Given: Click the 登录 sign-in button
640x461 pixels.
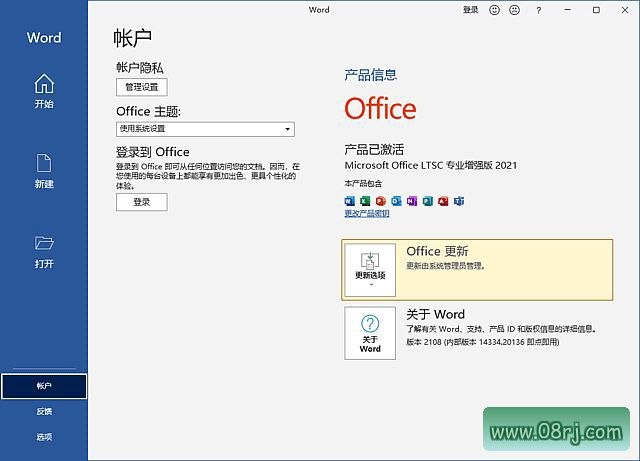Looking at the screenshot, I should tap(142, 202).
